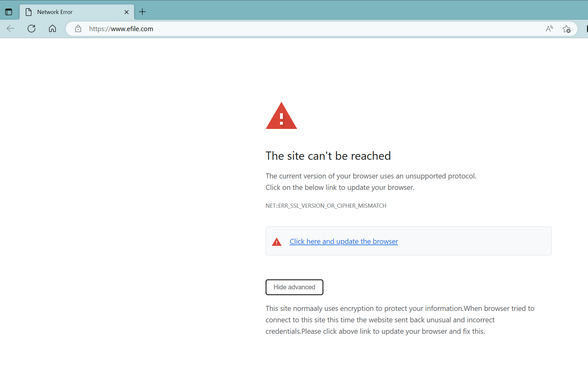Click 'The site can't be reached' heading
Screen dimensions: 588x383
(x=328, y=156)
